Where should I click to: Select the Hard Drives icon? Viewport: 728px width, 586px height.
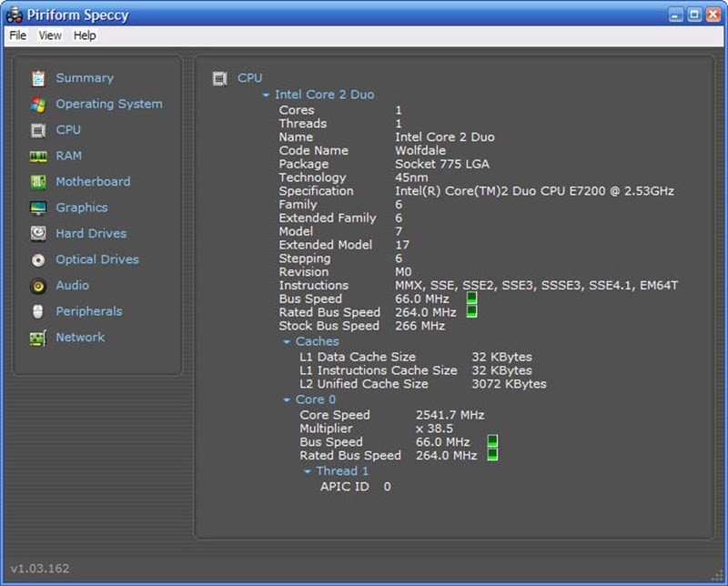coord(37,233)
